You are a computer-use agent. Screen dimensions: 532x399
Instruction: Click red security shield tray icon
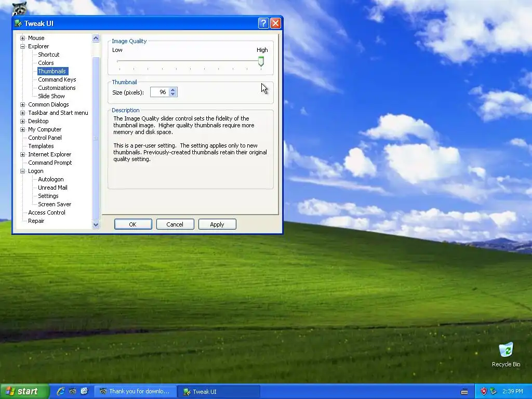pos(484,391)
